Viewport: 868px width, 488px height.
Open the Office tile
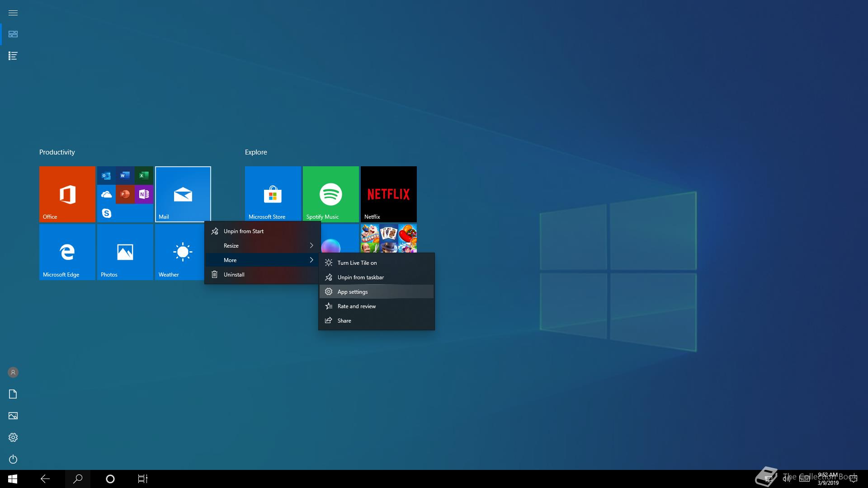tap(67, 194)
